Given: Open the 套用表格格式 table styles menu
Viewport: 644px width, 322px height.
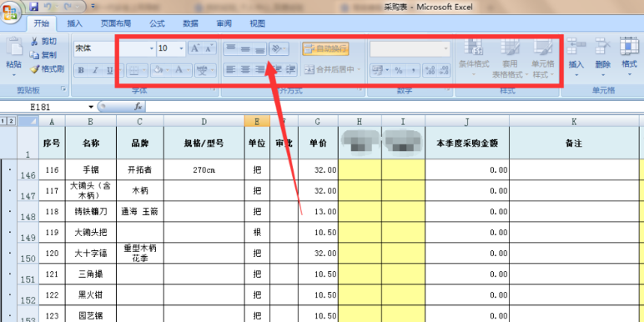Looking at the screenshot, I should tap(510, 58).
